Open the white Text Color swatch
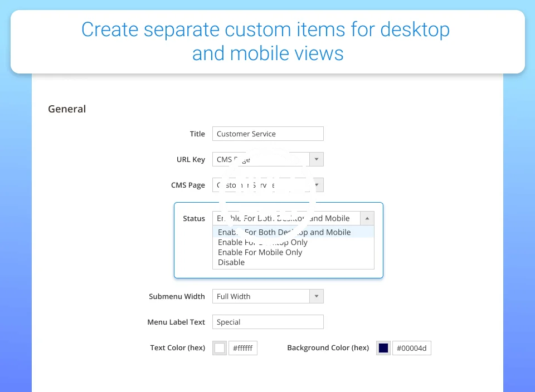The height and width of the screenshot is (392, 535). (x=220, y=348)
